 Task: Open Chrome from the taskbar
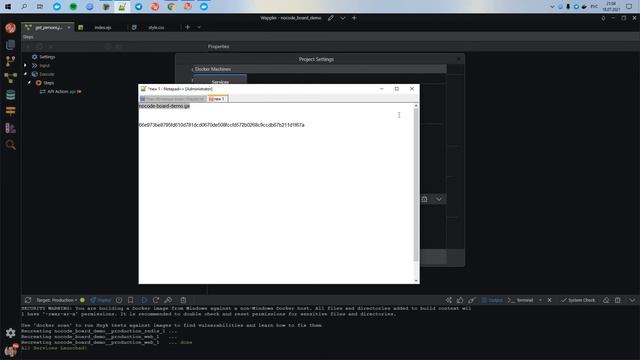pos(171,7)
